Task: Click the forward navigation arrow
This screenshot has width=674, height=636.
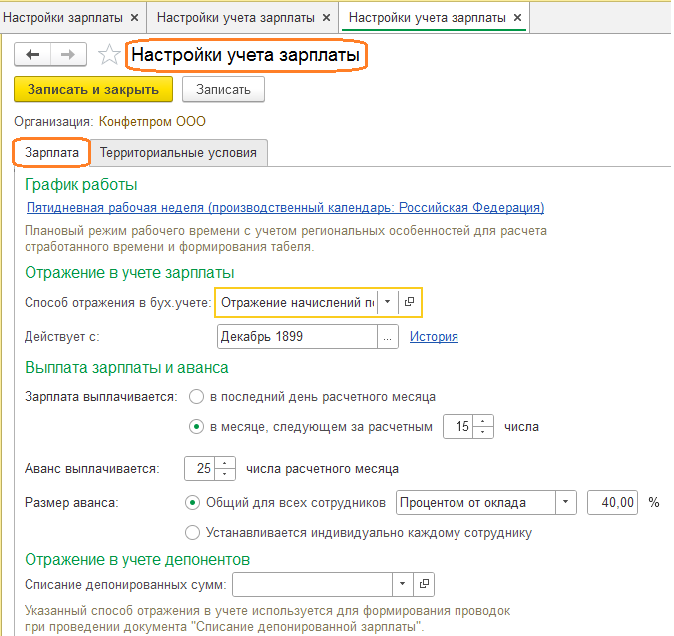Action: (66, 55)
